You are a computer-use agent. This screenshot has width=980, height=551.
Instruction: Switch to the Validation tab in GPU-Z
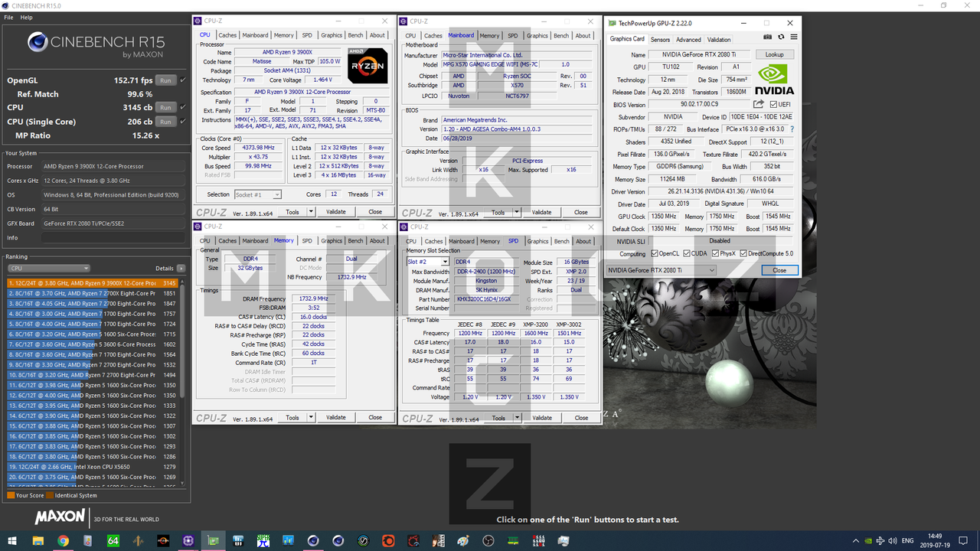point(719,40)
